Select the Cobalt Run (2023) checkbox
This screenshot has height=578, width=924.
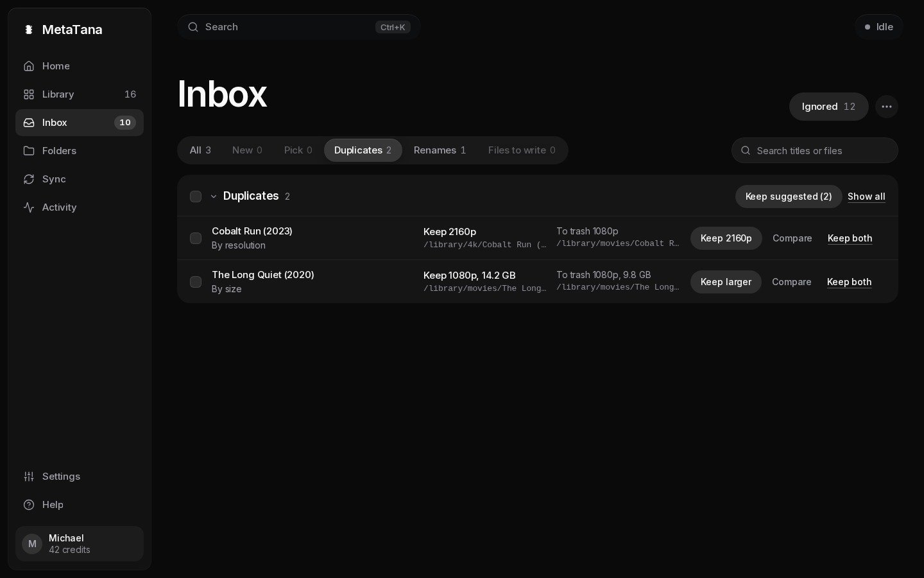pyautogui.click(x=196, y=238)
